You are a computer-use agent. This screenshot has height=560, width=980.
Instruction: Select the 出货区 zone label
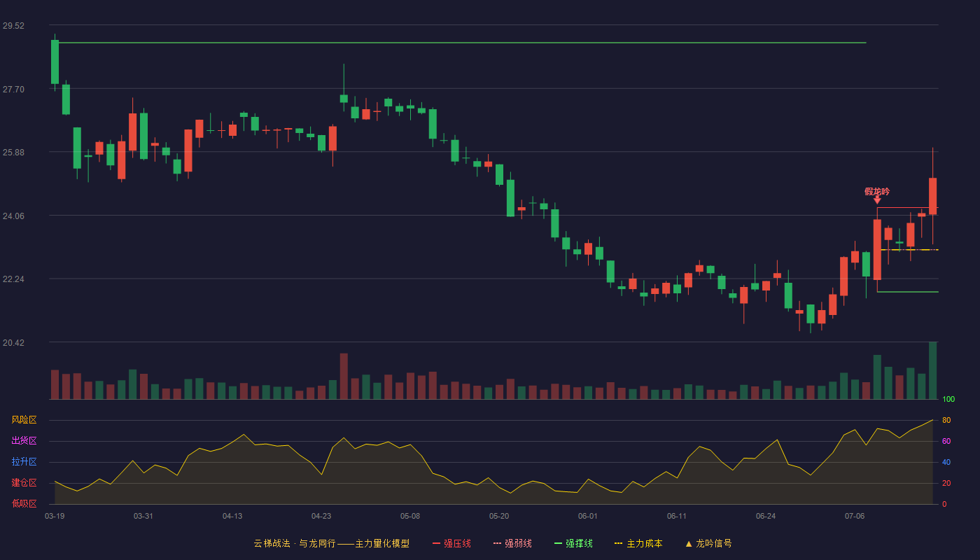[24, 441]
